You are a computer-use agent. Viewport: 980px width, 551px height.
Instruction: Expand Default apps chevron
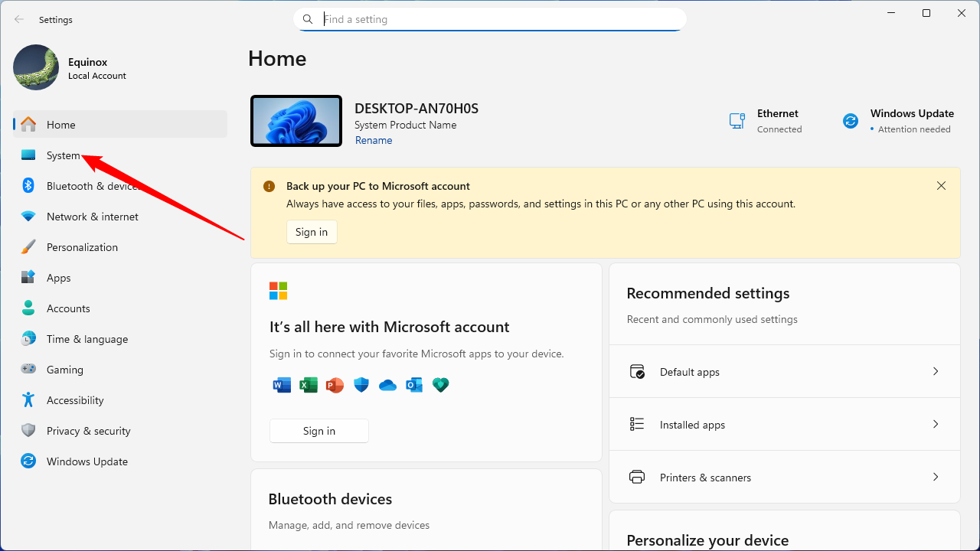pos(935,371)
